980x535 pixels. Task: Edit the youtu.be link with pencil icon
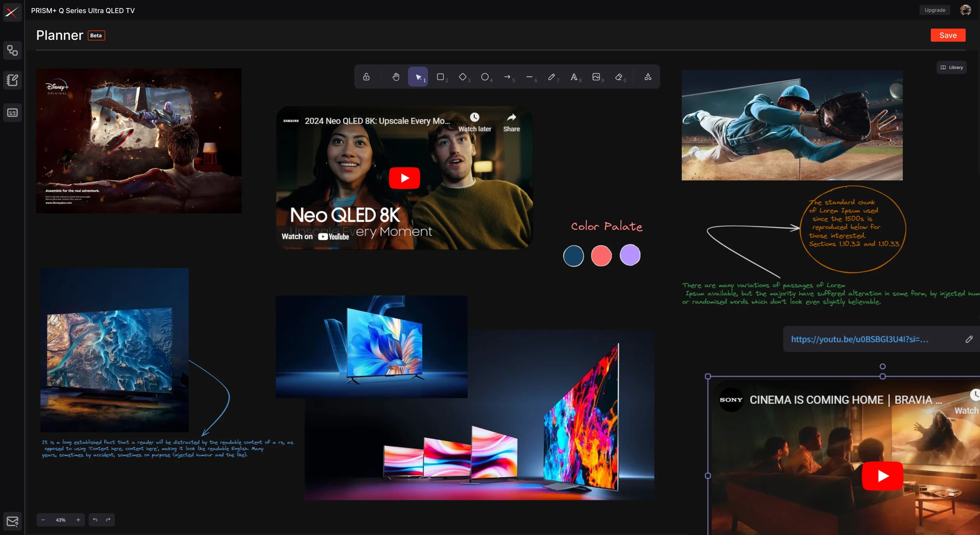968,339
